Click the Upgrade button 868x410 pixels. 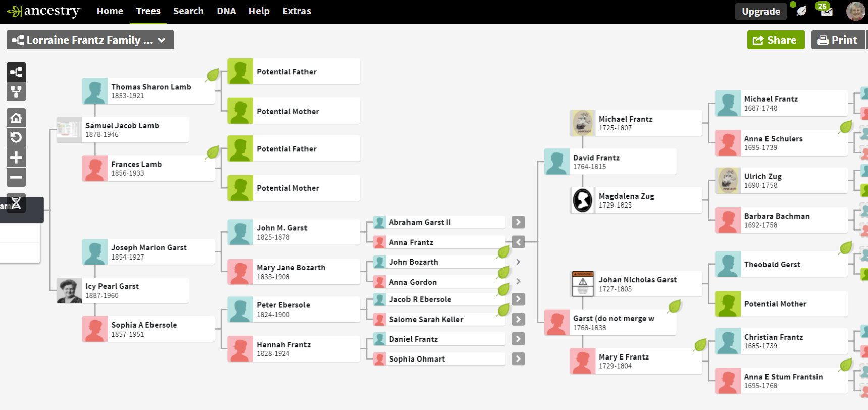click(760, 11)
